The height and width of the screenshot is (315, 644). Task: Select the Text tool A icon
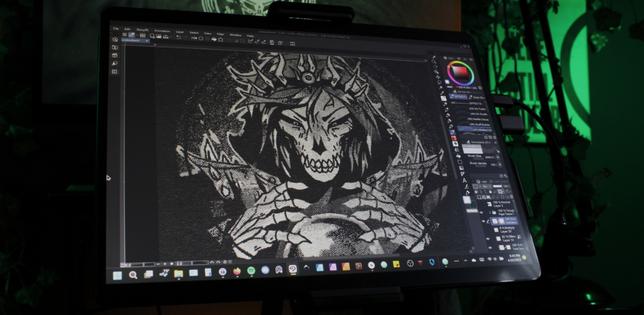(x=465, y=181)
